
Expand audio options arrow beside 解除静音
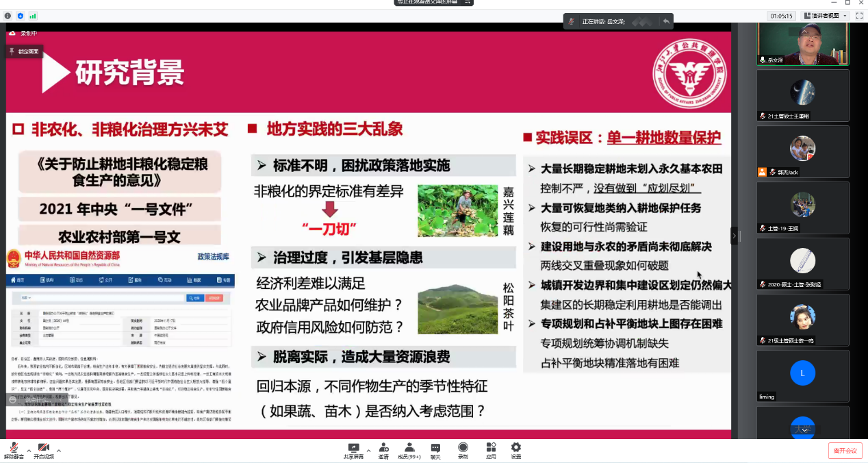pos(29,450)
